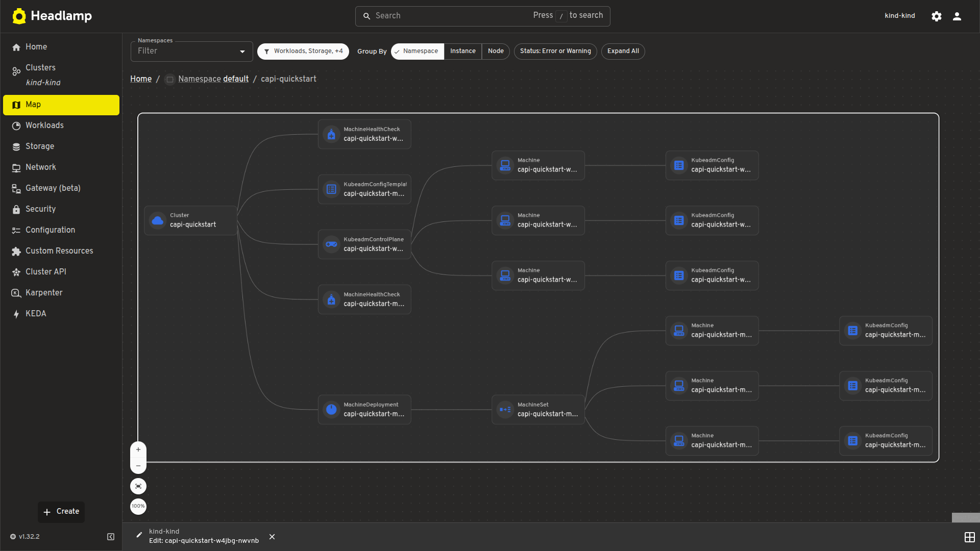Click the tile layout icon bottom right

tap(970, 537)
